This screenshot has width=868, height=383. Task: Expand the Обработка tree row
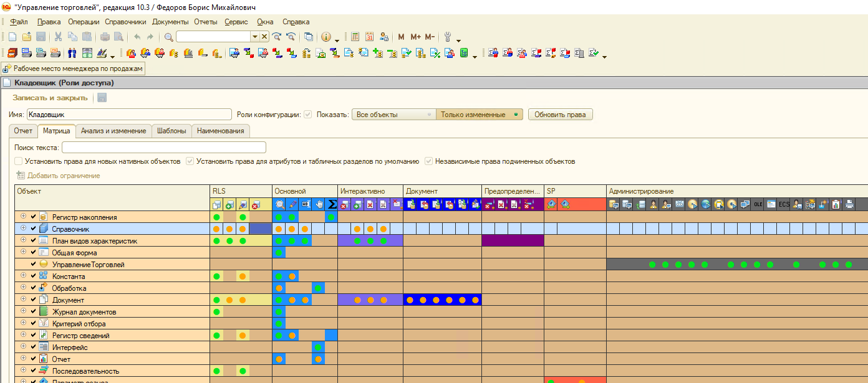pos(23,288)
